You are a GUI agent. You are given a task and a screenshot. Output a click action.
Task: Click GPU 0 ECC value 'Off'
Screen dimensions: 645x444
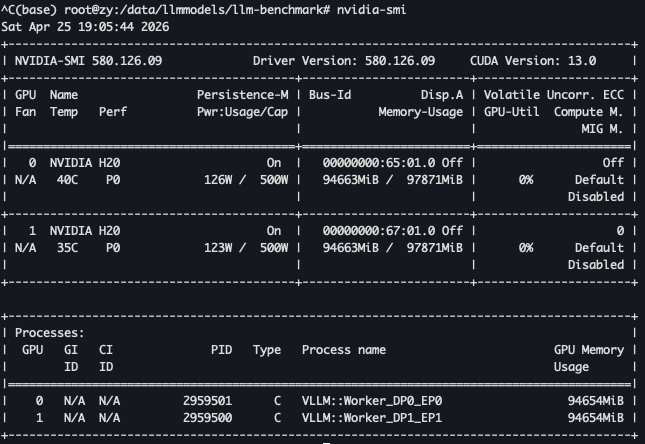coord(613,163)
